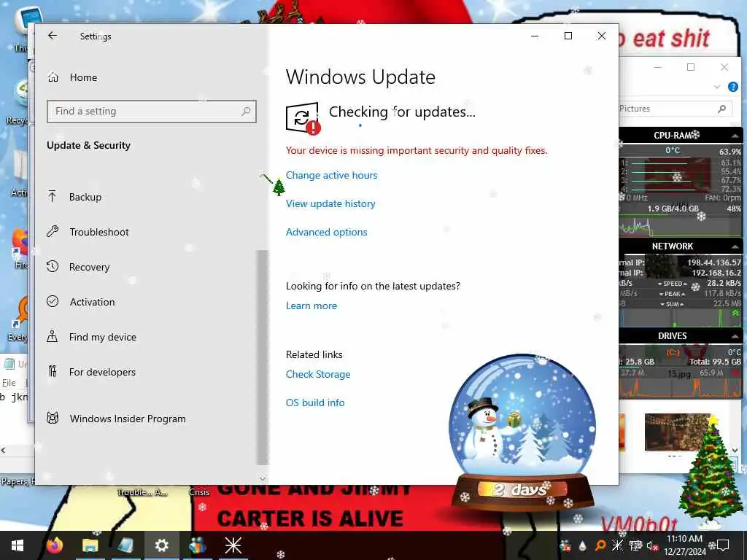
Task: Click the Troubleshoot wrench icon
Action: pyautogui.click(x=53, y=231)
